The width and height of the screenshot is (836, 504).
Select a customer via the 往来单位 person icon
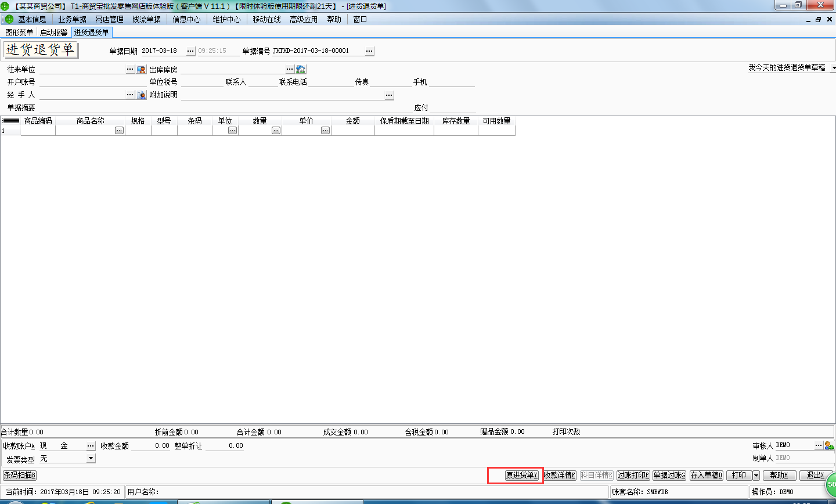(141, 69)
